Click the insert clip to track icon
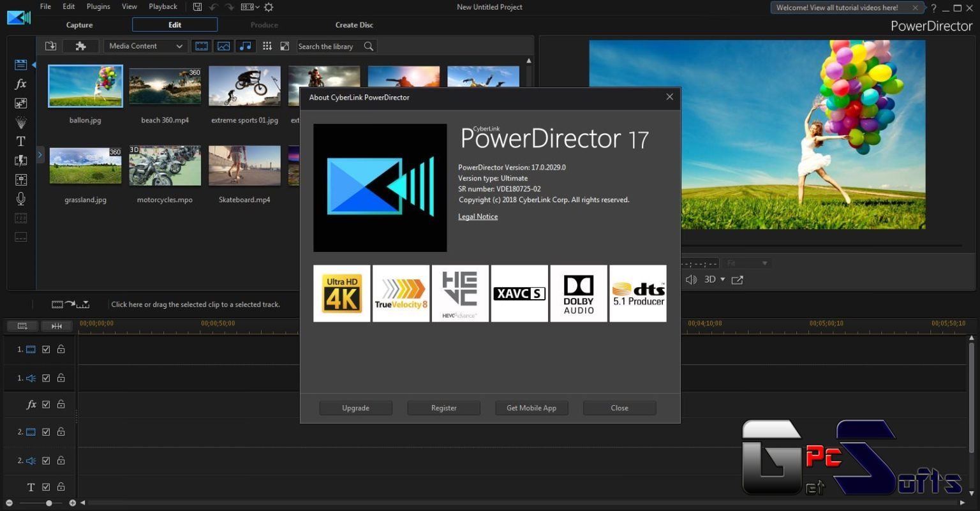 point(70,304)
